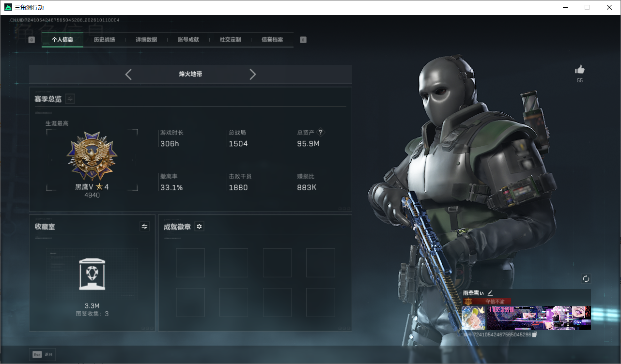Toggle the 赛季总览 swap view icon
The width and height of the screenshot is (621, 364).
click(x=70, y=99)
